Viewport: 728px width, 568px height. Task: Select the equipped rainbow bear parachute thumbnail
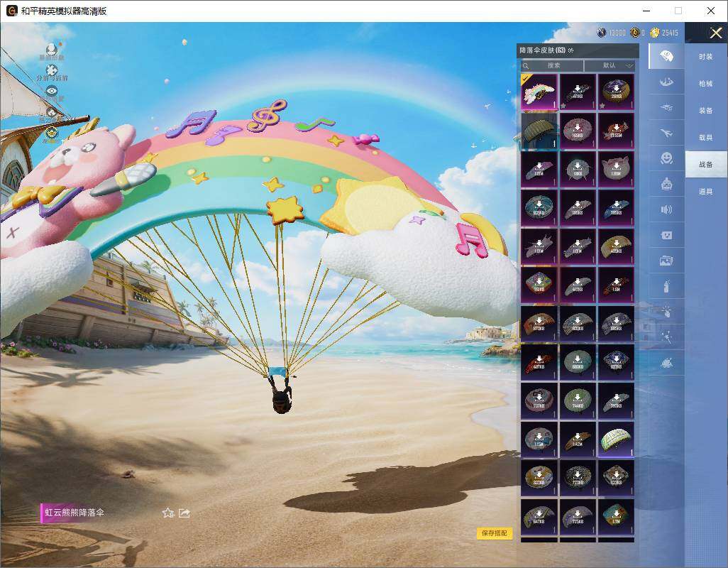[539, 92]
